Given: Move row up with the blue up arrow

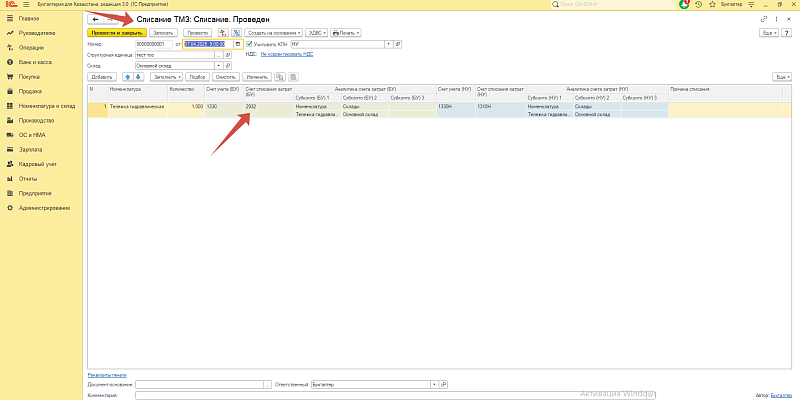Looking at the screenshot, I should [126, 76].
